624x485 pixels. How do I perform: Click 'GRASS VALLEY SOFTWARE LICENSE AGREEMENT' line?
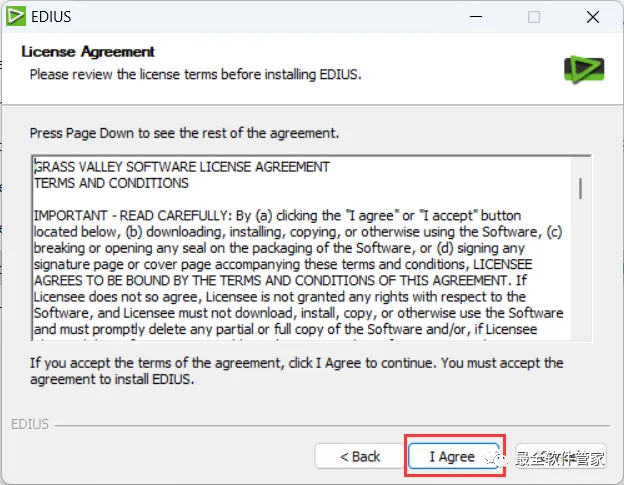(x=182, y=167)
